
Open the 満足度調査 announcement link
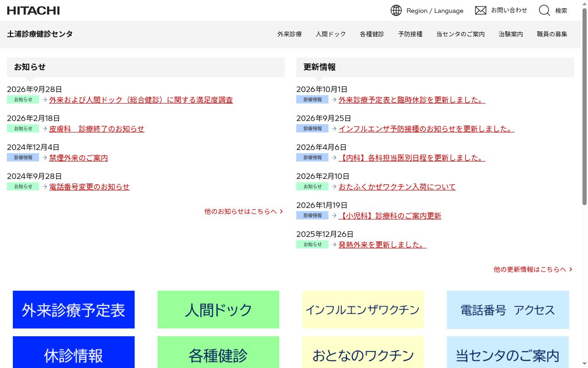141,100
